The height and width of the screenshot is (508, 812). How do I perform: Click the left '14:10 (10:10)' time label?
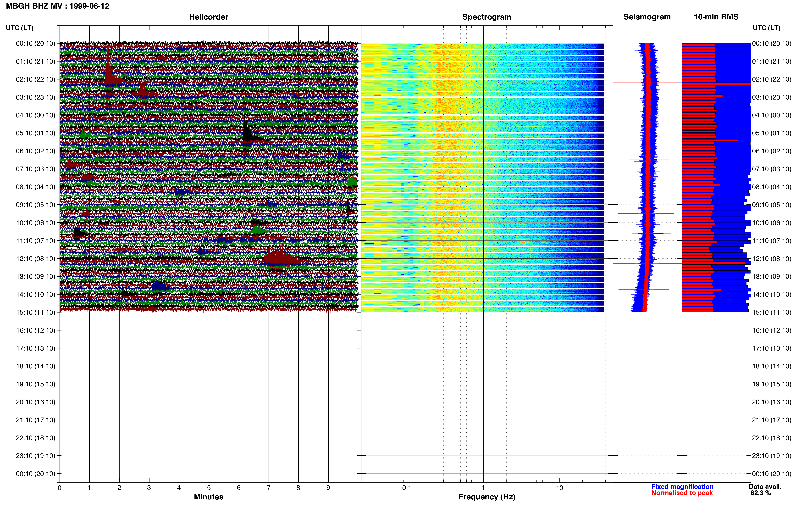click(36, 294)
